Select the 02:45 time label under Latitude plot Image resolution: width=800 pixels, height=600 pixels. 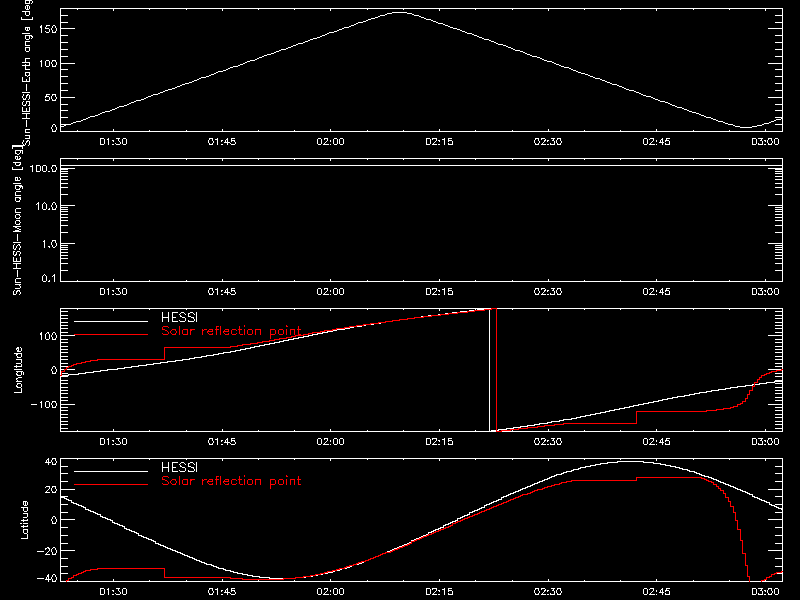tap(657, 591)
